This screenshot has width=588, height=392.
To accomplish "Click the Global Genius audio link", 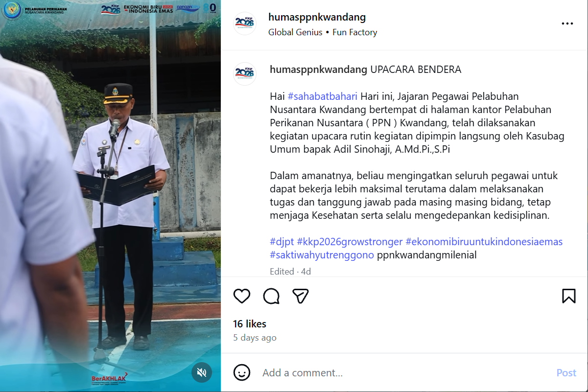I will pyautogui.click(x=295, y=32).
